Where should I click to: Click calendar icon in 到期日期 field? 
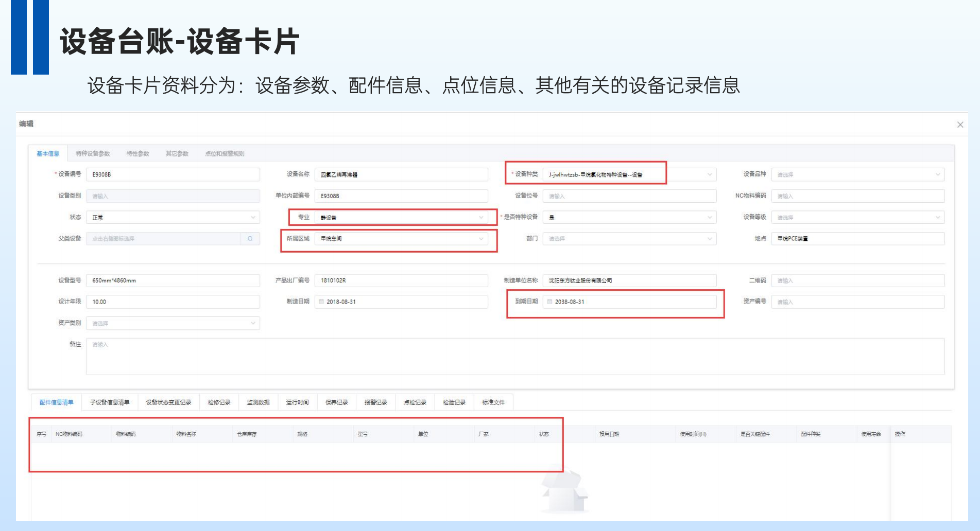[549, 302]
